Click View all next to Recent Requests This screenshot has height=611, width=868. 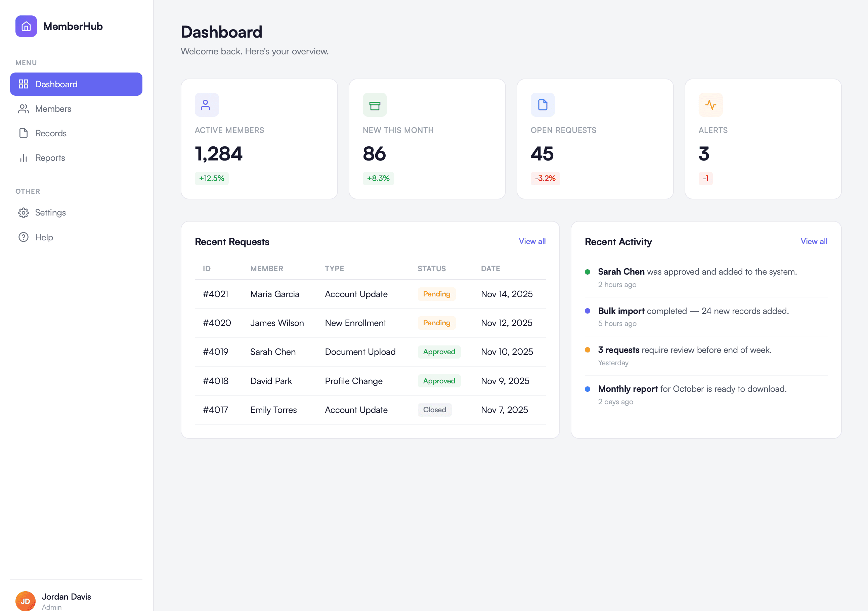[532, 241]
